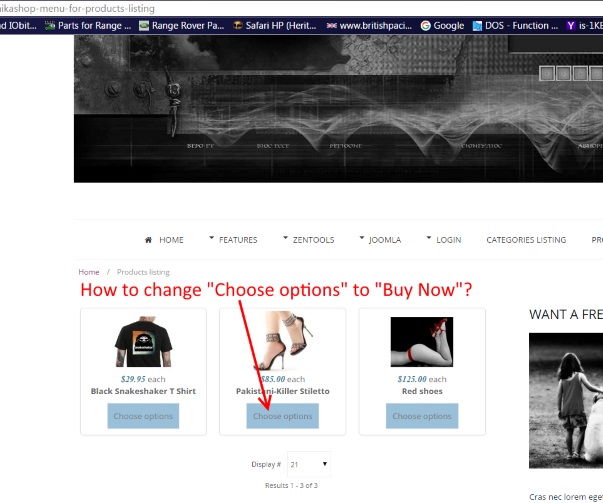603x503 pixels.
Task: Click the second square icon in header banner
Action: click(563, 73)
